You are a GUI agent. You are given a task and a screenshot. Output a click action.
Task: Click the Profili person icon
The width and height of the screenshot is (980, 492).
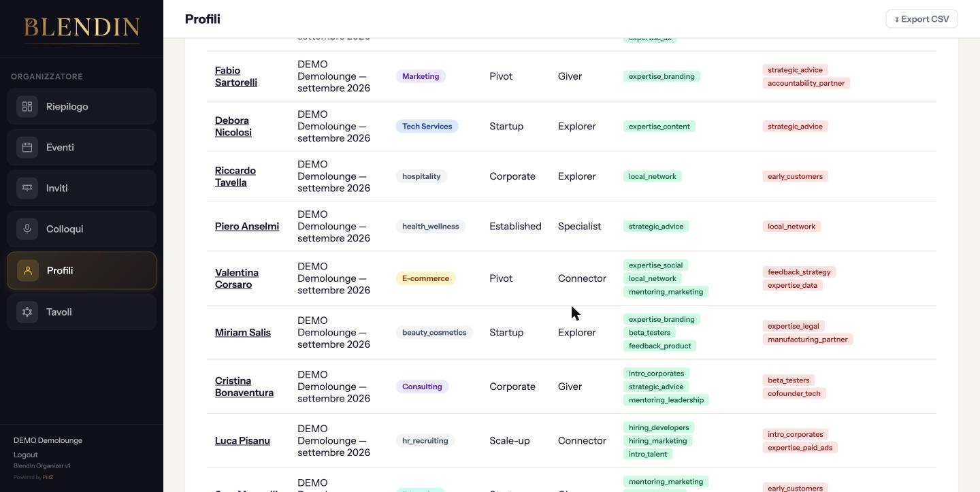28,271
